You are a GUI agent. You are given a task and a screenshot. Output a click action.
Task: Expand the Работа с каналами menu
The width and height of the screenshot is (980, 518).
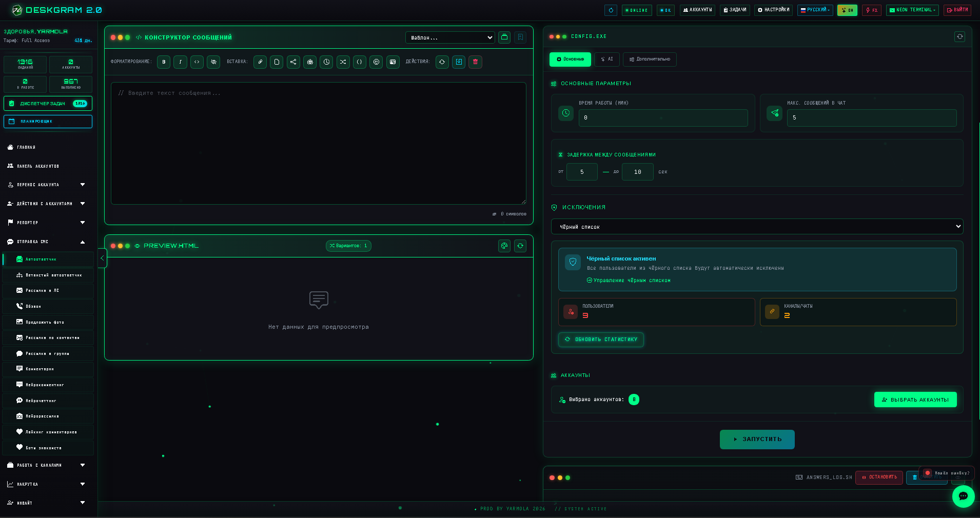click(x=47, y=465)
